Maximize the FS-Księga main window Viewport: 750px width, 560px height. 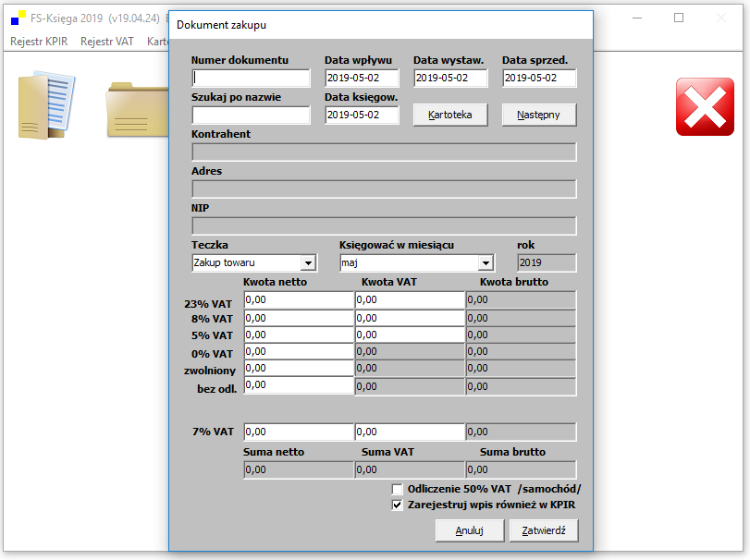pos(679,18)
